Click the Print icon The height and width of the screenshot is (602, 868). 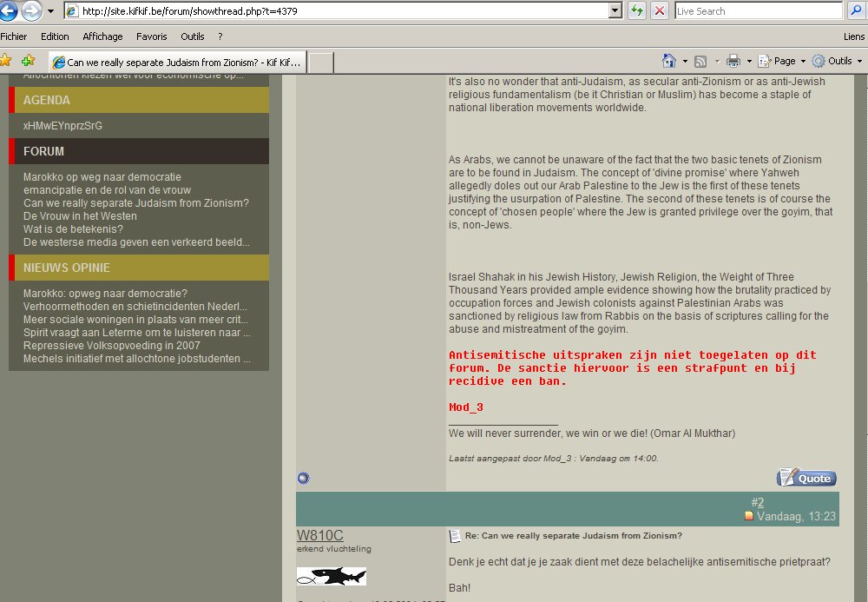733,61
